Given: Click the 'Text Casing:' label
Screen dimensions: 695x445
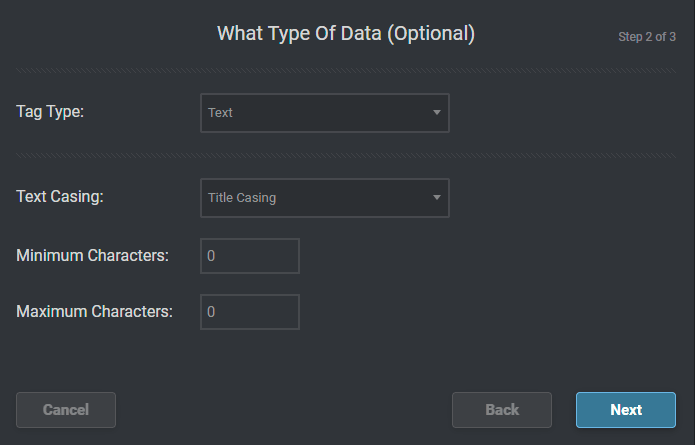Looking at the screenshot, I should pyautogui.click(x=60, y=196).
